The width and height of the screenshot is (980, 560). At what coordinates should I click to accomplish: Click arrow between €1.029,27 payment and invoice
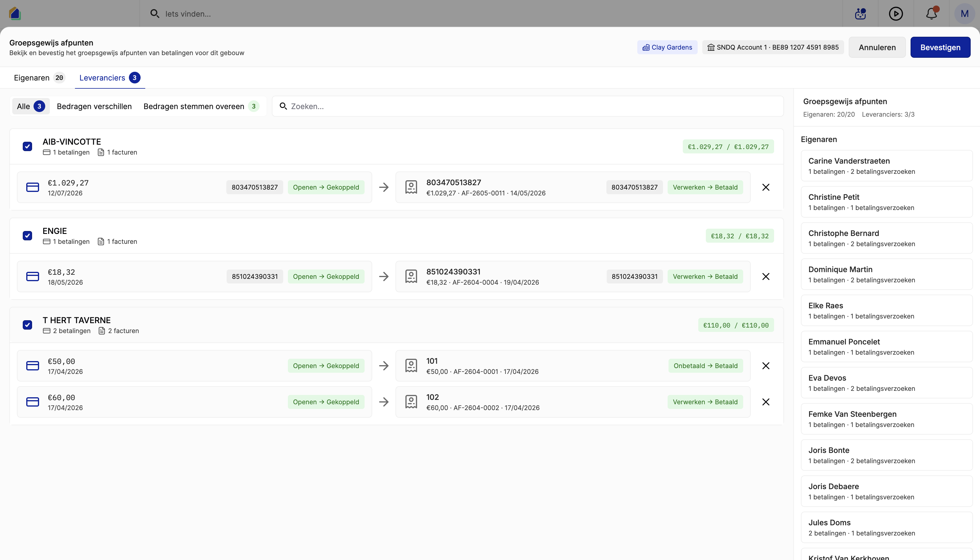[384, 187]
